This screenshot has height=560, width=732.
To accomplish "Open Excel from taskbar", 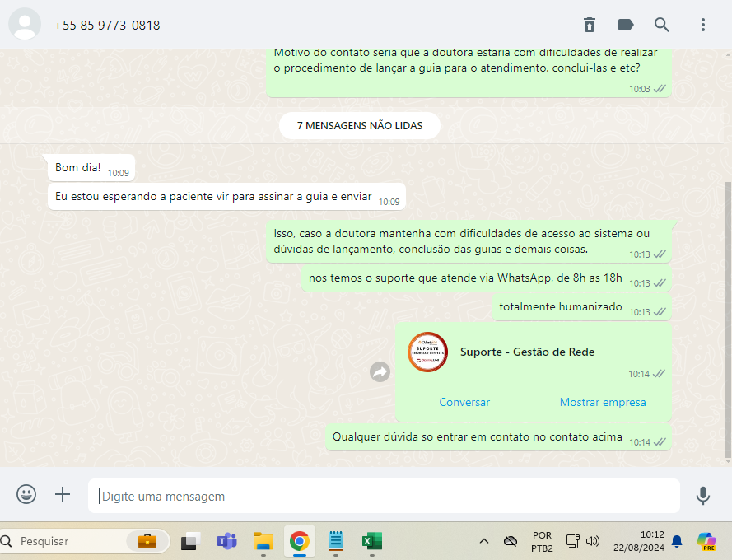I will coord(372,541).
